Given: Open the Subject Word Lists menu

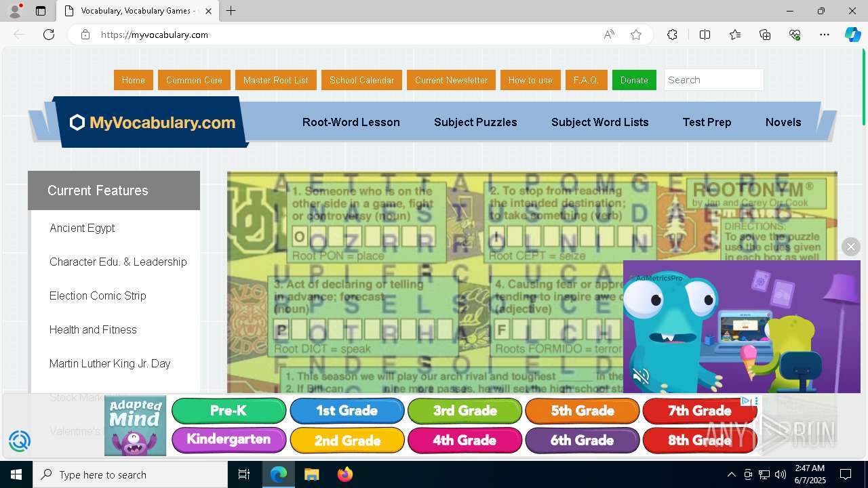Looking at the screenshot, I should (600, 122).
